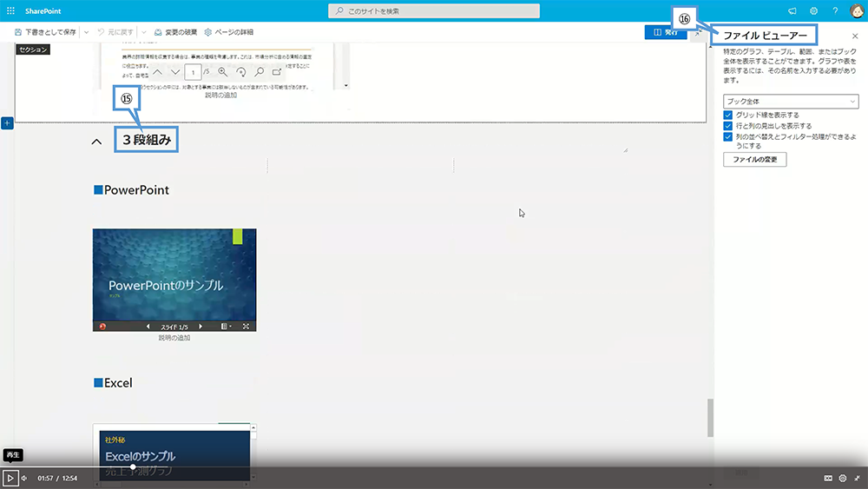The height and width of the screenshot is (489, 868).
Task: Open video player settings gear
Action: (843, 478)
